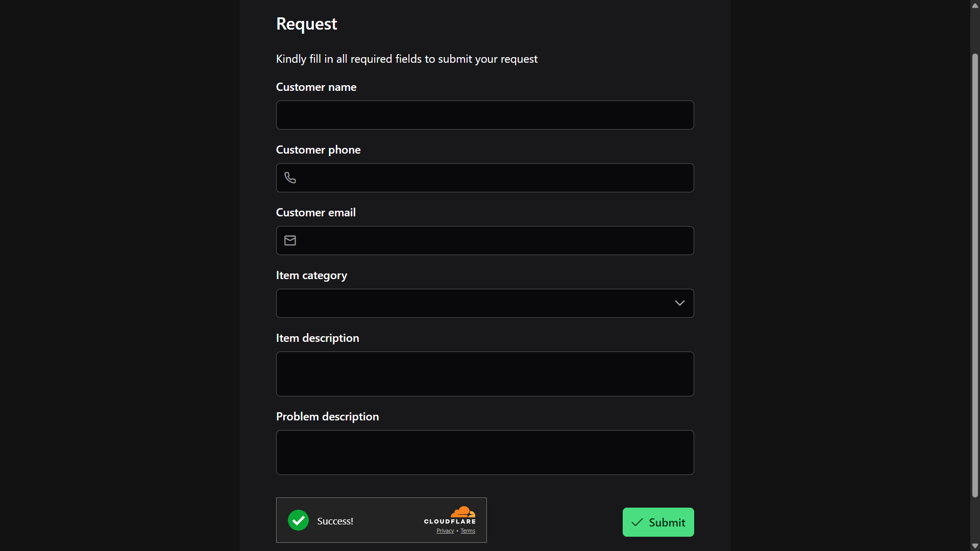Click the scrollbar down arrow
Screen dimensions: 980x551
(974, 546)
